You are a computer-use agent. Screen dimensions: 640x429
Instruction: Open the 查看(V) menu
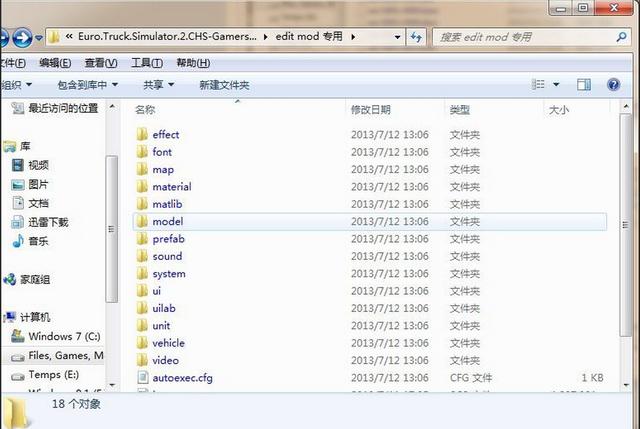(101, 63)
